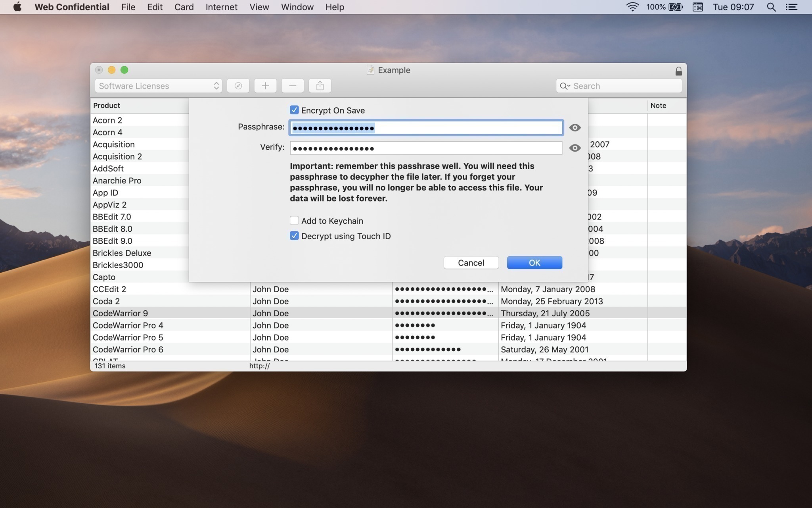Select the Coda 2 row
The width and height of the screenshot is (812, 508).
(x=389, y=301)
